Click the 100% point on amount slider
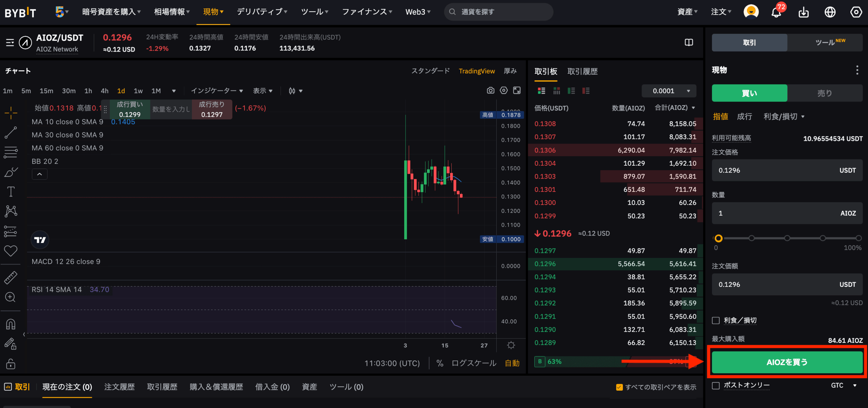Viewport: 868px width, 408px height. click(x=858, y=238)
